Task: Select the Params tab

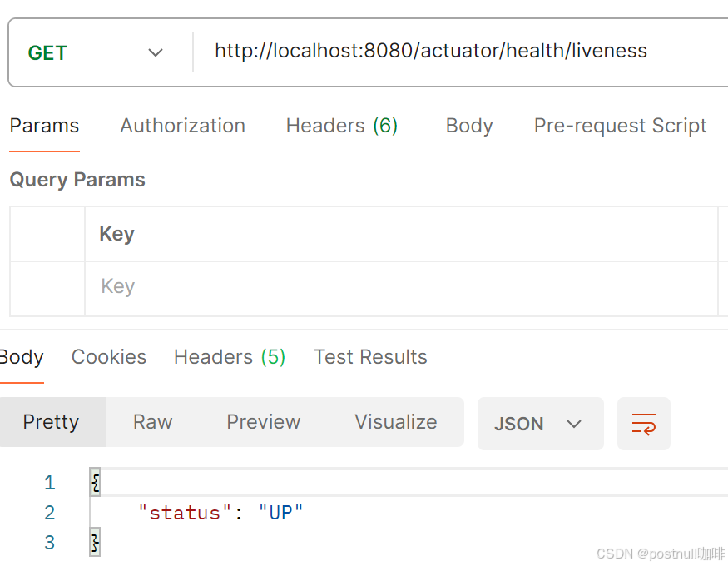Action: pyautogui.click(x=44, y=126)
